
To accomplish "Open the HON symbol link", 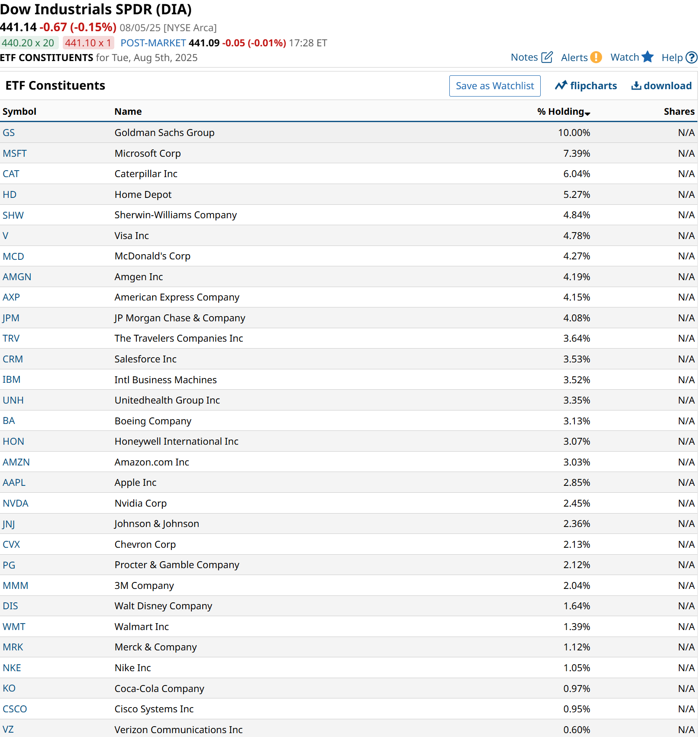I will (13, 441).
